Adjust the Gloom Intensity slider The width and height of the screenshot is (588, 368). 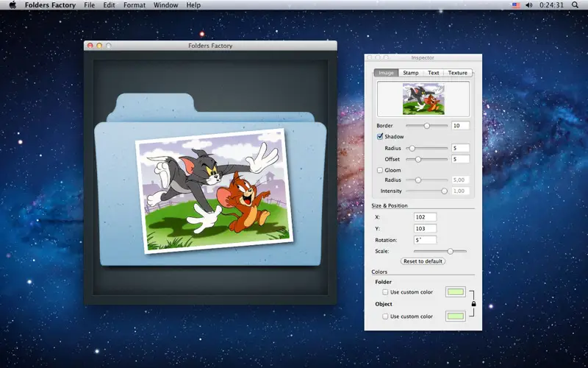[x=427, y=191]
